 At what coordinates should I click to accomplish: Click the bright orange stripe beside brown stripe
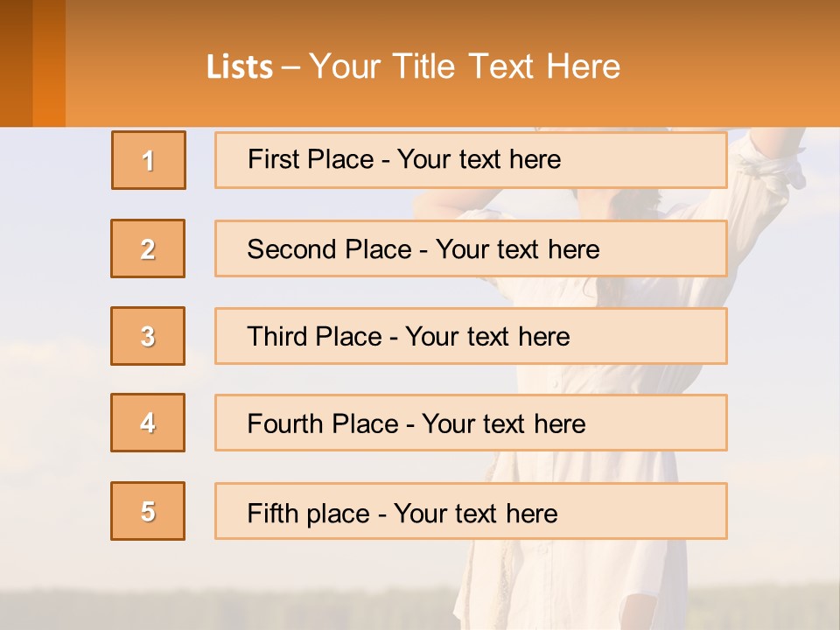tap(49, 63)
